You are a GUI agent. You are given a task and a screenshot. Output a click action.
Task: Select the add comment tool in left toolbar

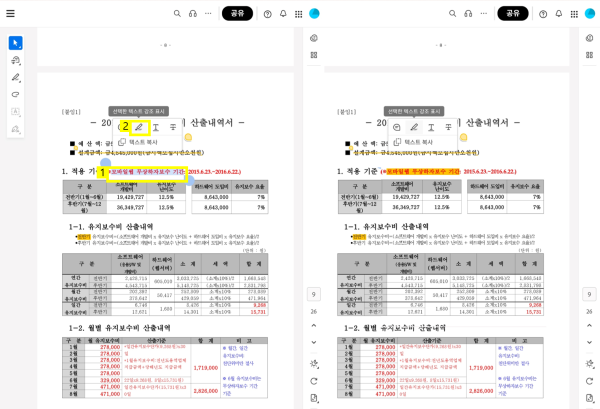[x=15, y=60]
